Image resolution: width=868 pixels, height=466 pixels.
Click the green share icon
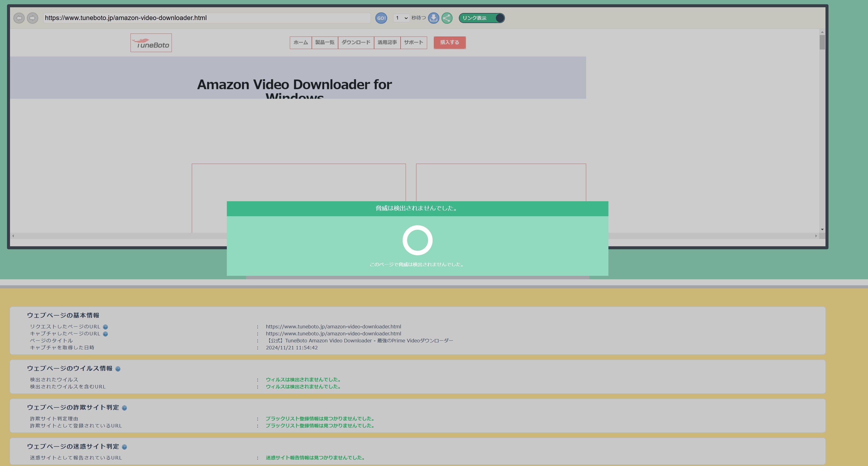click(447, 18)
